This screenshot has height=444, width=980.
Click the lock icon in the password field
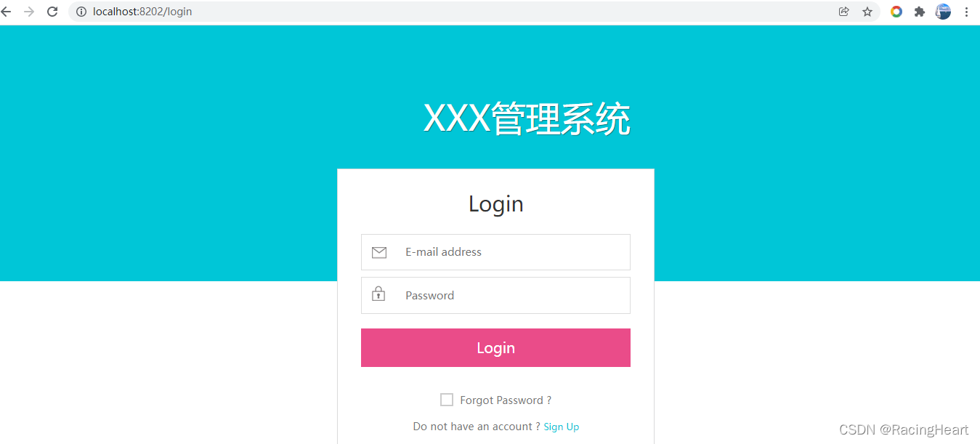378,294
